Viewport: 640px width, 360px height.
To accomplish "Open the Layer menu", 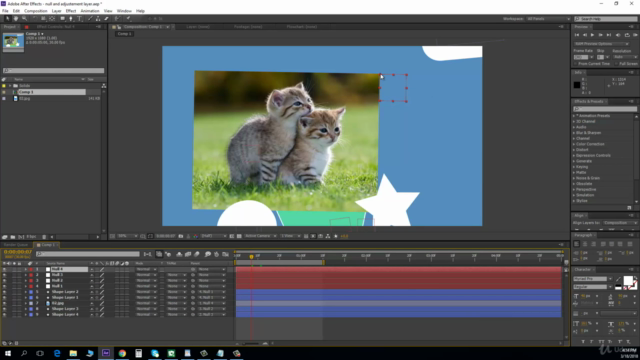I will pos(56,11).
